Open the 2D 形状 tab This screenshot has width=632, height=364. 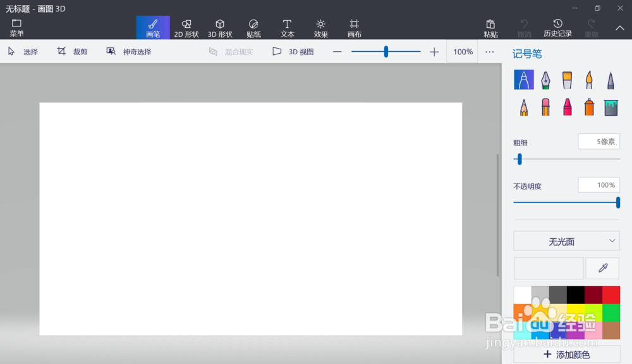186,28
